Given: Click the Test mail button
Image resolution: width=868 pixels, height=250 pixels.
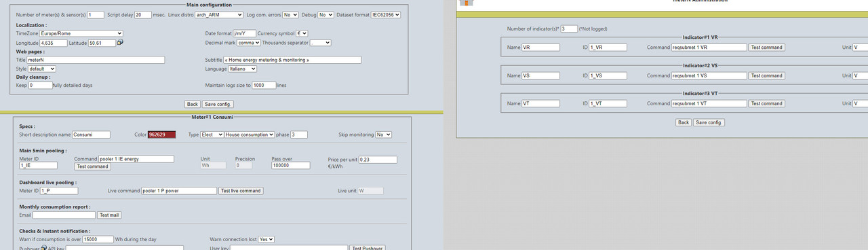Looking at the screenshot, I should point(109,215).
